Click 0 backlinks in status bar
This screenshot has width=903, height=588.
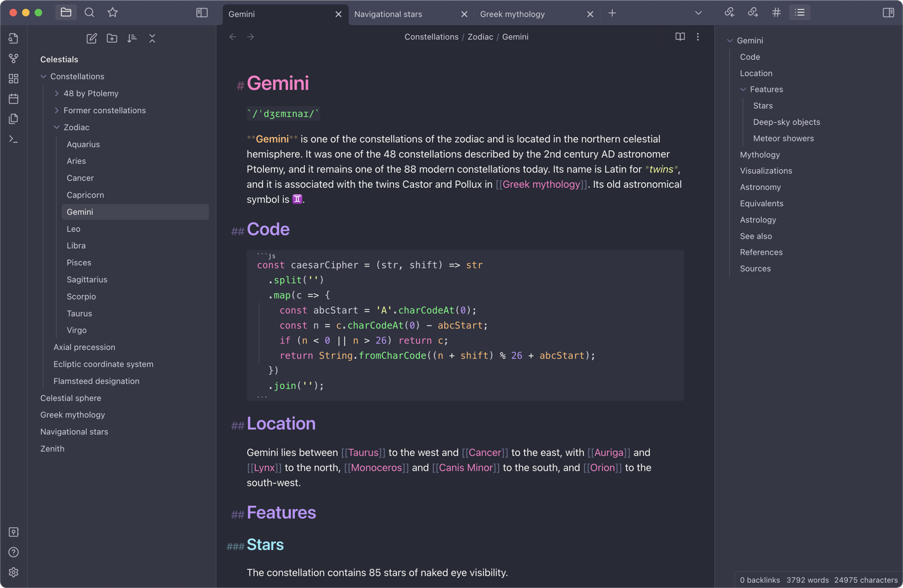760,580
